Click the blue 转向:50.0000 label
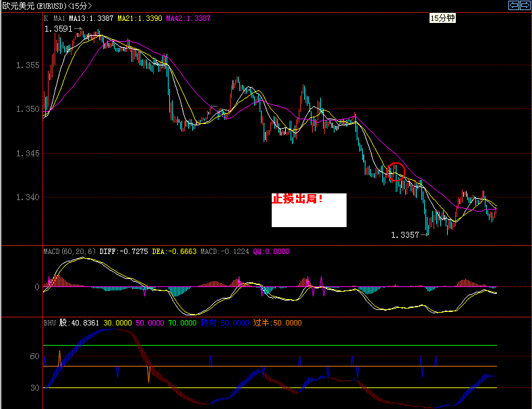The height and width of the screenshot is (409, 532). 225,323
